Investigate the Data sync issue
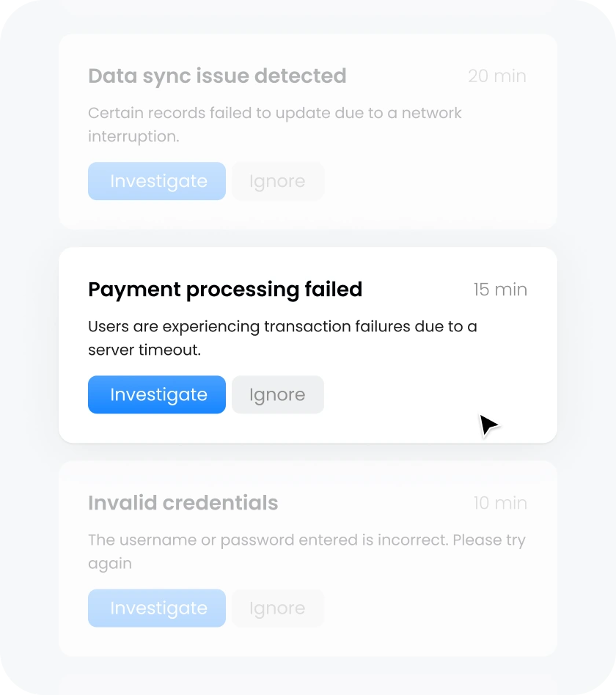The height and width of the screenshot is (695, 616). 157,181
